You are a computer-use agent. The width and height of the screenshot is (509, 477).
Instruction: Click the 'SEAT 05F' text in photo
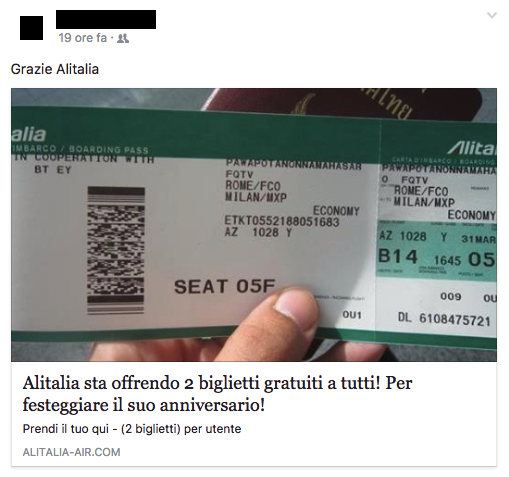point(225,287)
